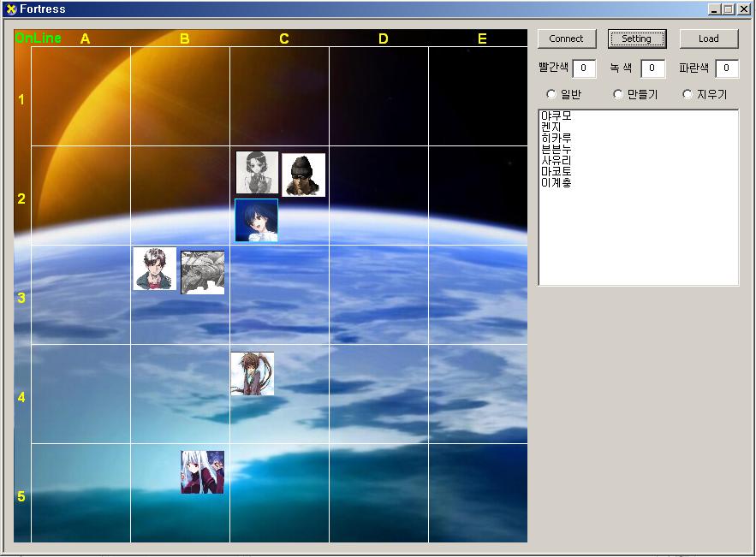The width and height of the screenshot is (756, 557).
Task: Enable the 만들기 mode option
Action: [x=617, y=94]
